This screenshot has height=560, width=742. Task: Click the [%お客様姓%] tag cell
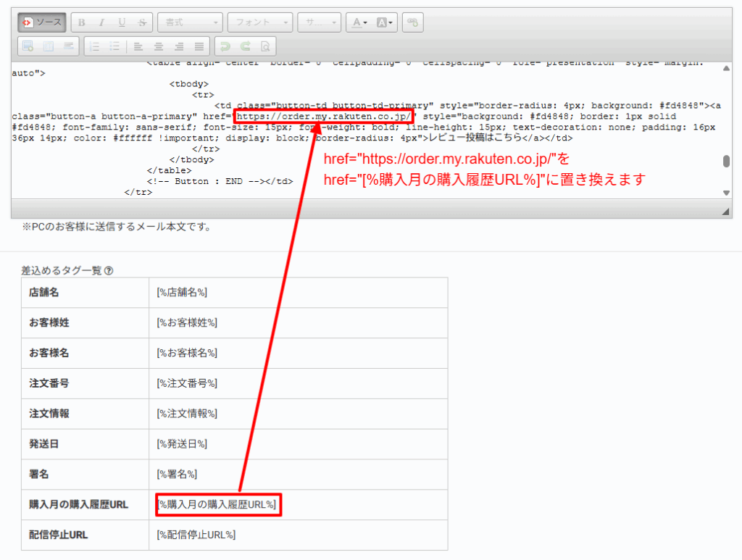(x=298, y=323)
